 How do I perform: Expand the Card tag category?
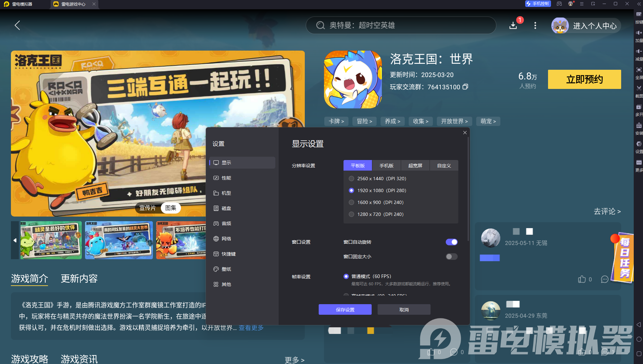pos(336,121)
